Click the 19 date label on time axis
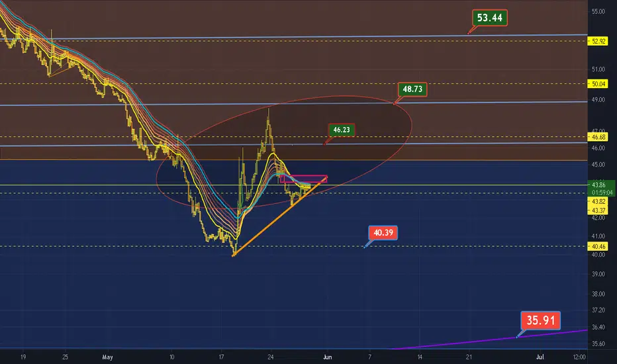This screenshot has width=617, height=364. point(23,357)
